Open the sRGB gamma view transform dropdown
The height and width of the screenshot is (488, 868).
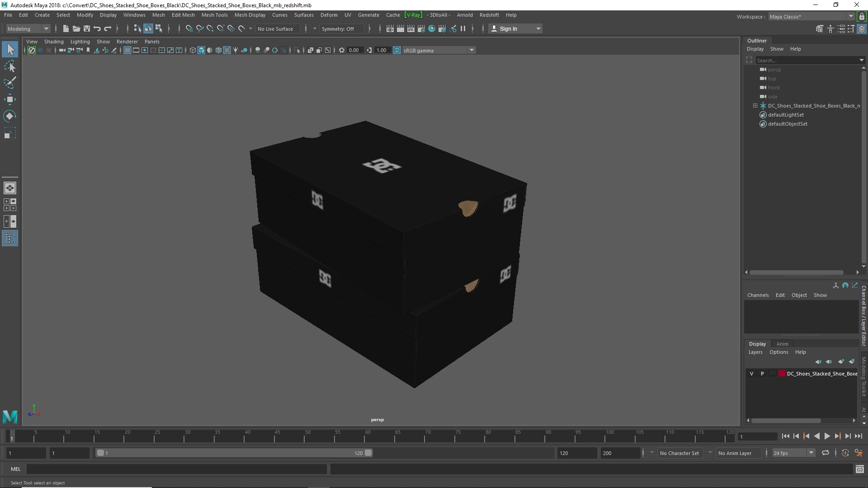tap(472, 50)
